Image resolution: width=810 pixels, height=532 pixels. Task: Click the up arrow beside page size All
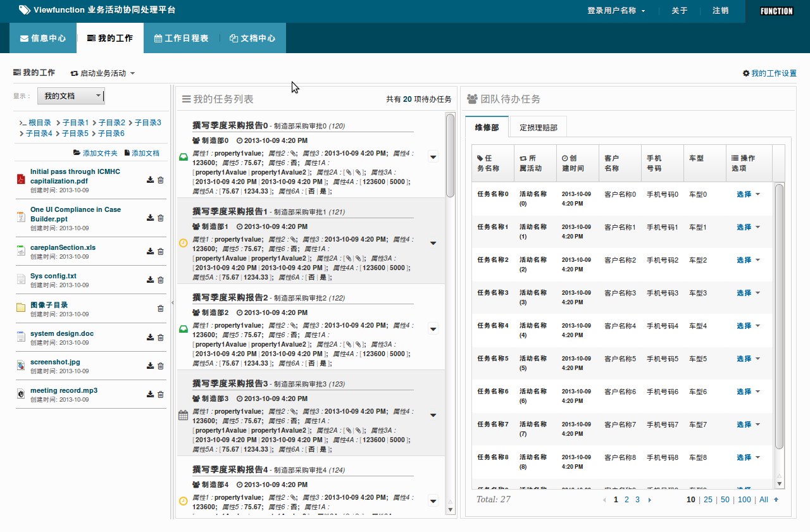point(776,500)
